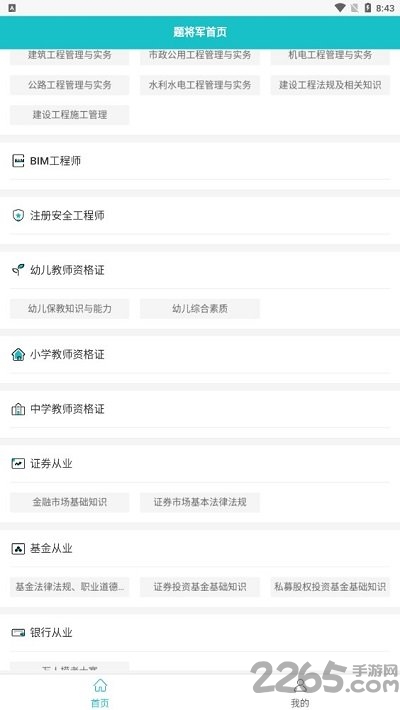
Task: Open 水利水电工程管理与实务 subject
Action: pyautogui.click(x=200, y=85)
